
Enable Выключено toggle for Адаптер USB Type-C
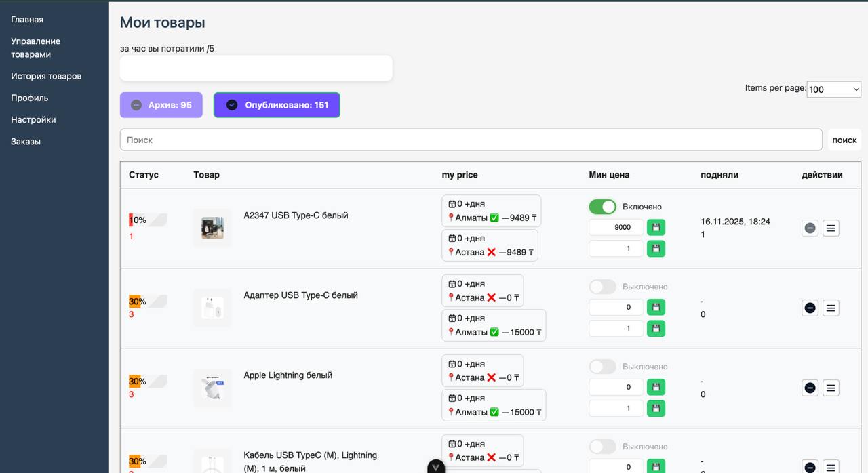point(602,287)
